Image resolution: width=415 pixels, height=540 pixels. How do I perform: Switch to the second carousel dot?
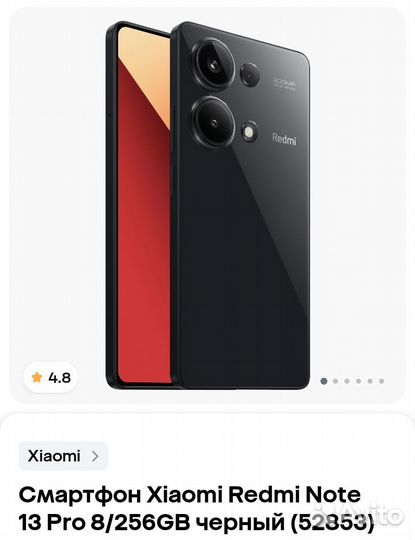tap(335, 381)
